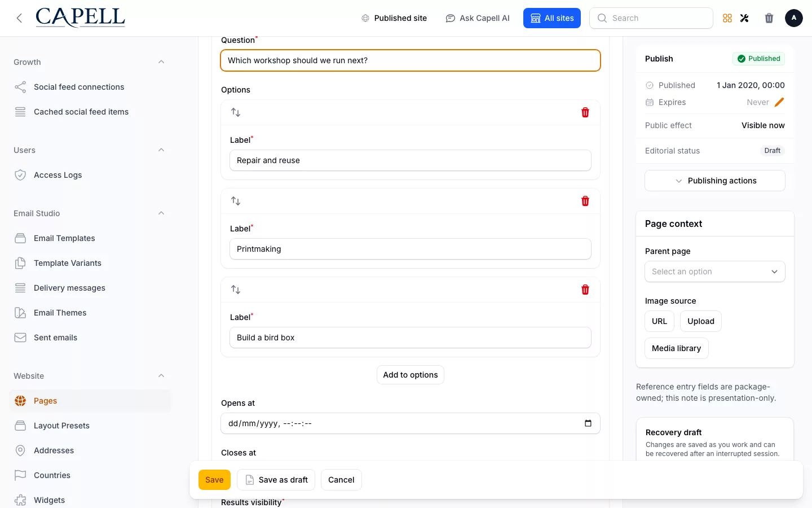Collapse the Website section
This screenshot has width=812, height=508.
(161, 376)
